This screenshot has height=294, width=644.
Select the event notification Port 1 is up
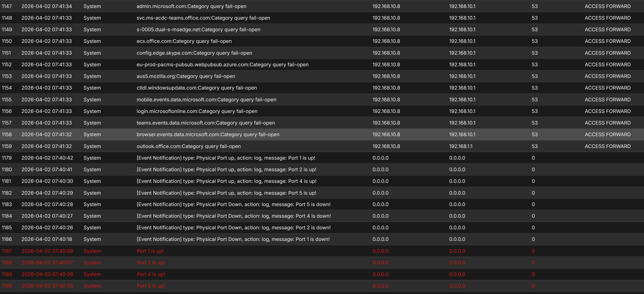point(226,158)
